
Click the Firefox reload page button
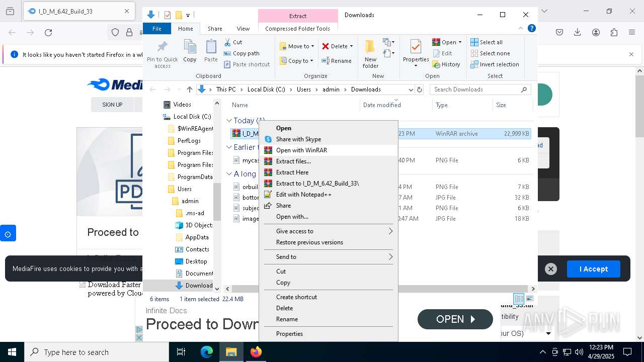click(48, 33)
